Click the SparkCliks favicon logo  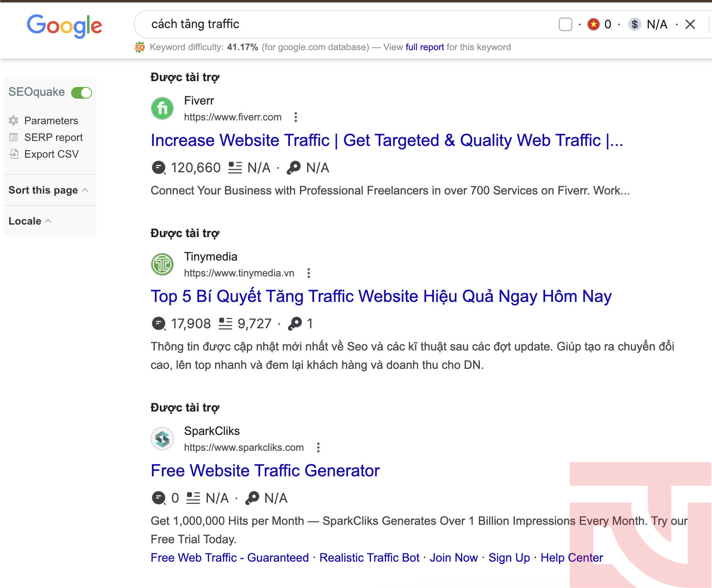coord(162,439)
